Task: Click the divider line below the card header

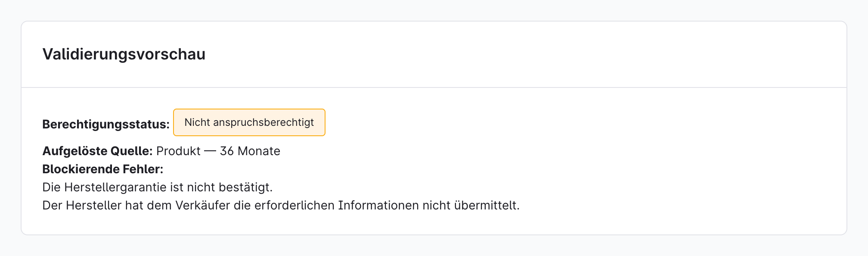Action: pyautogui.click(x=434, y=87)
